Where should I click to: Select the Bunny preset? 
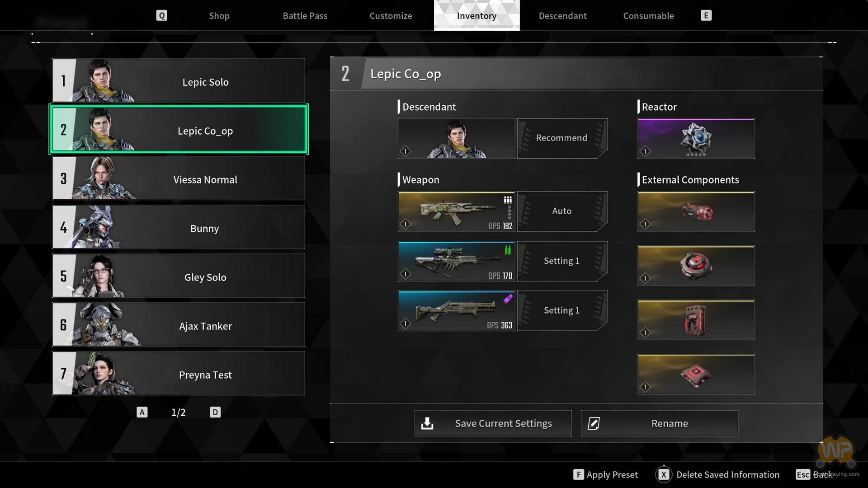click(179, 227)
